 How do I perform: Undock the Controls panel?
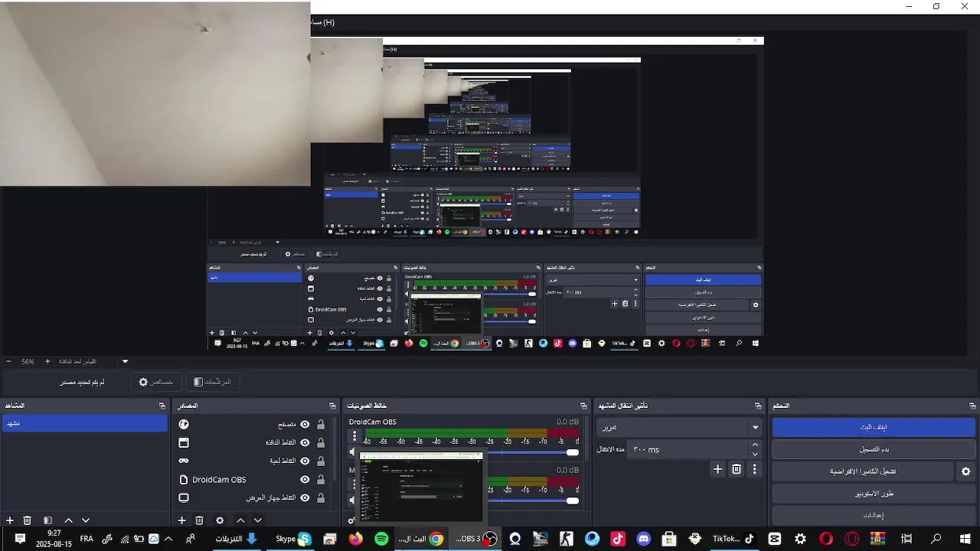coord(972,406)
